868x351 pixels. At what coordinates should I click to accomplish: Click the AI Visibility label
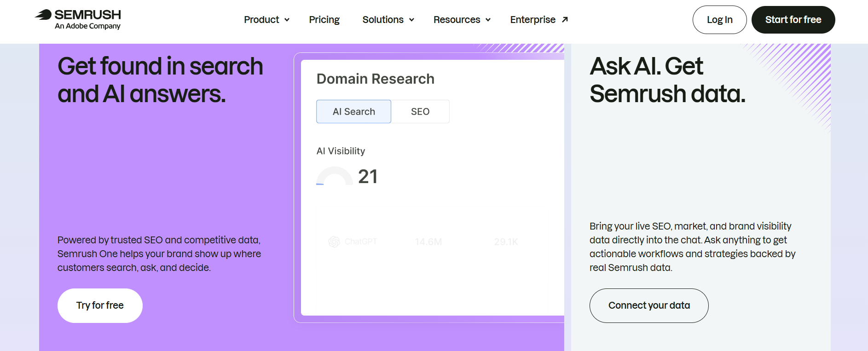point(341,151)
